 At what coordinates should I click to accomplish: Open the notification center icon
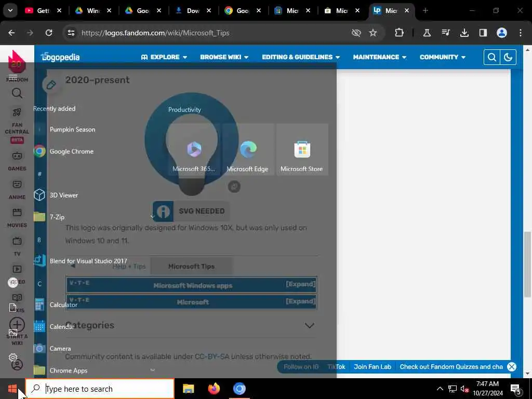pyautogui.click(x=516, y=389)
